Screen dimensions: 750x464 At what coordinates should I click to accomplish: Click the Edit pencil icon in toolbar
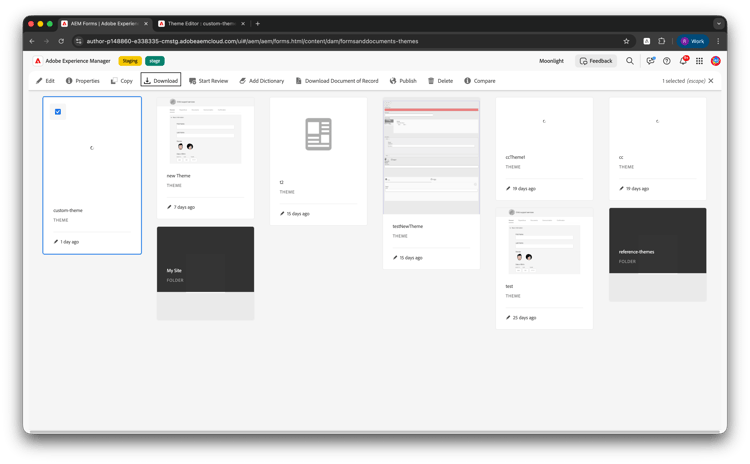click(39, 81)
